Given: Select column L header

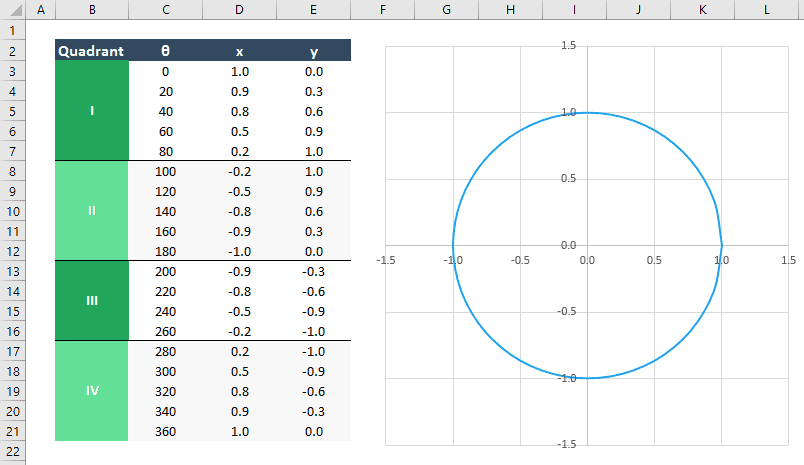Looking at the screenshot, I should (767, 10).
